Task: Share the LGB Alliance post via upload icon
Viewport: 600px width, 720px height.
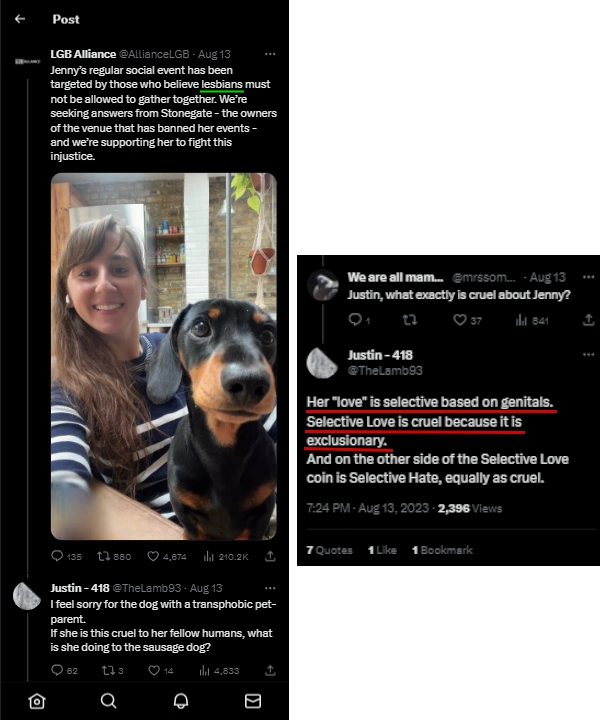Action: [270, 557]
